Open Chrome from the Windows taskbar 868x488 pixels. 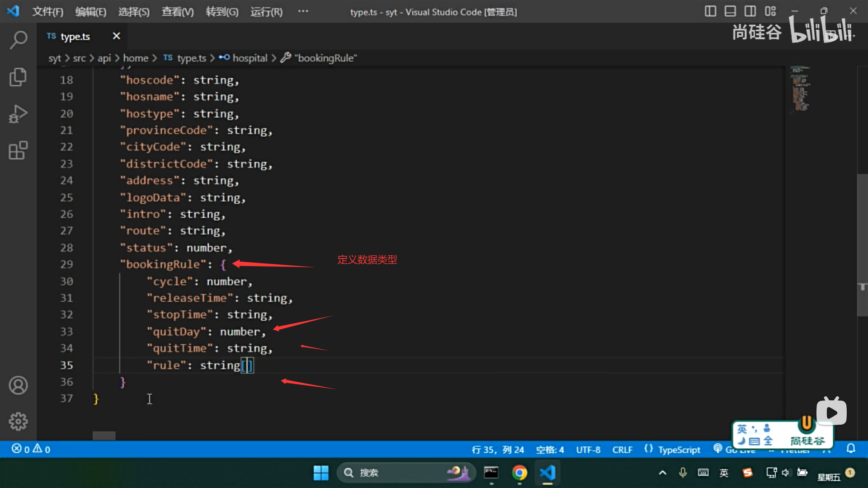519,473
